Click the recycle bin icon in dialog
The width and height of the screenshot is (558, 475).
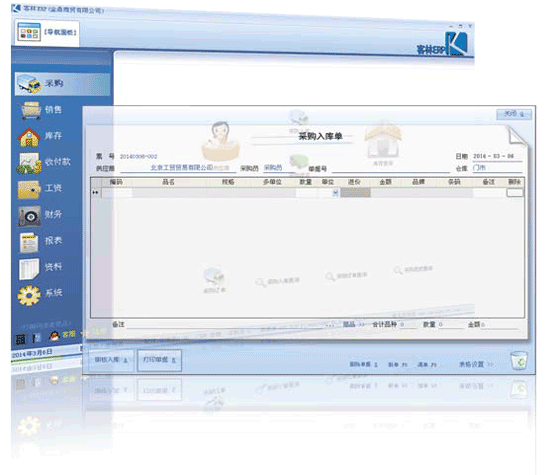point(519,360)
